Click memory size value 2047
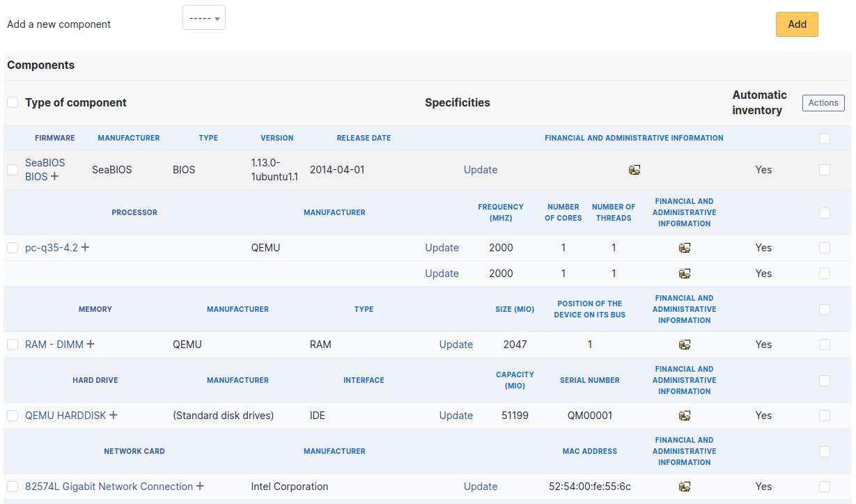The width and height of the screenshot is (856, 504). [x=515, y=345]
